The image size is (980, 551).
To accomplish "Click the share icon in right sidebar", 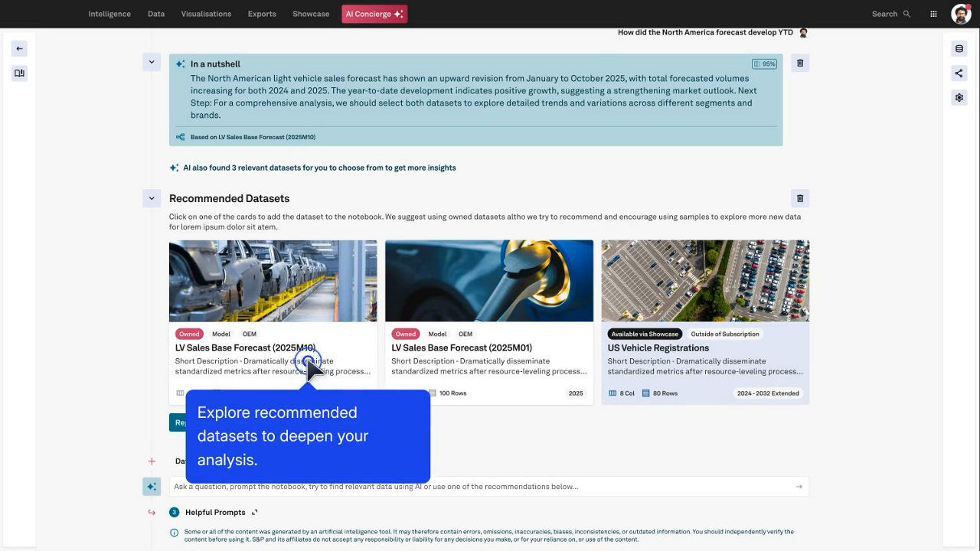I will tap(959, 73).
